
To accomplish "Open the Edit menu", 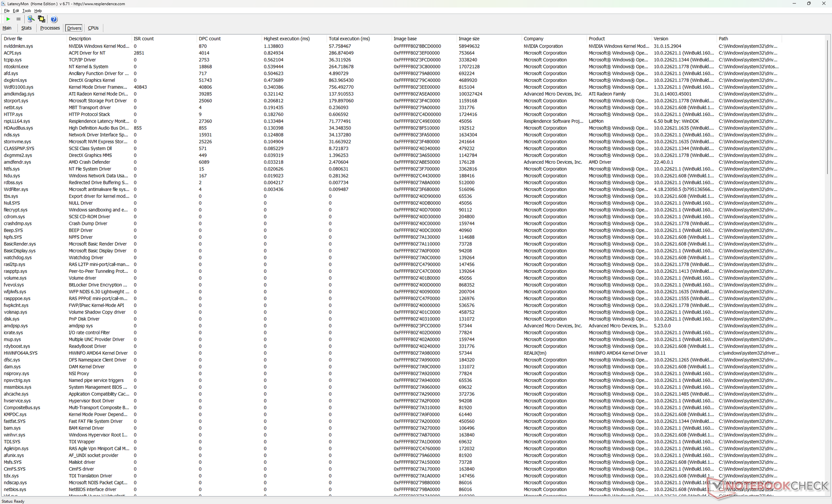I will (16, 11).
